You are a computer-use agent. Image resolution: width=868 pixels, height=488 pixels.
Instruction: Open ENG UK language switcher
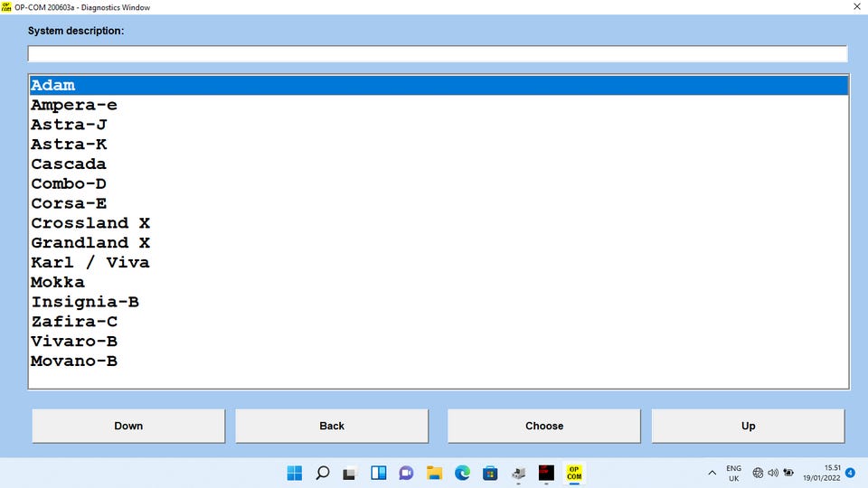[x=733, y=473]
